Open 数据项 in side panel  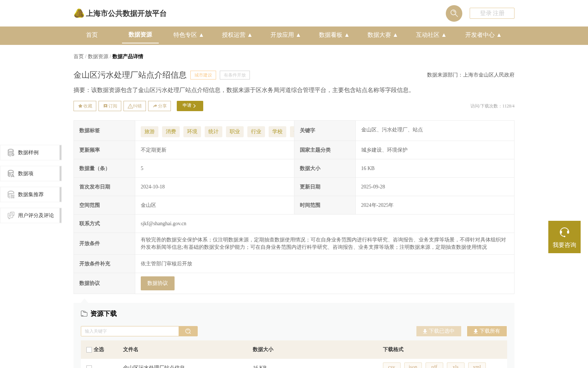click(31, 173)
